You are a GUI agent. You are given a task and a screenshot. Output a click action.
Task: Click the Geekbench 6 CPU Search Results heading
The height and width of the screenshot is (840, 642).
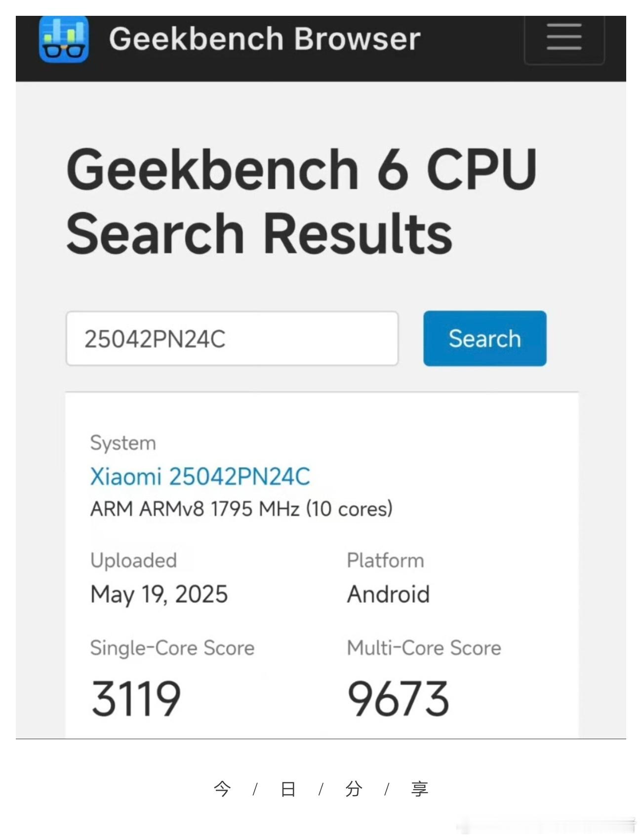[x=301, y=201]
